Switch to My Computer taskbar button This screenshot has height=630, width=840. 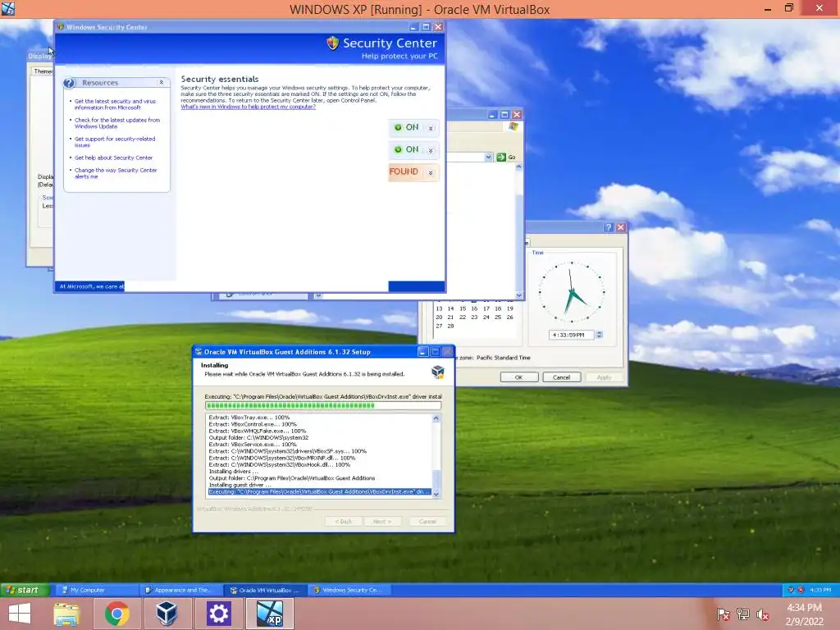97,590
